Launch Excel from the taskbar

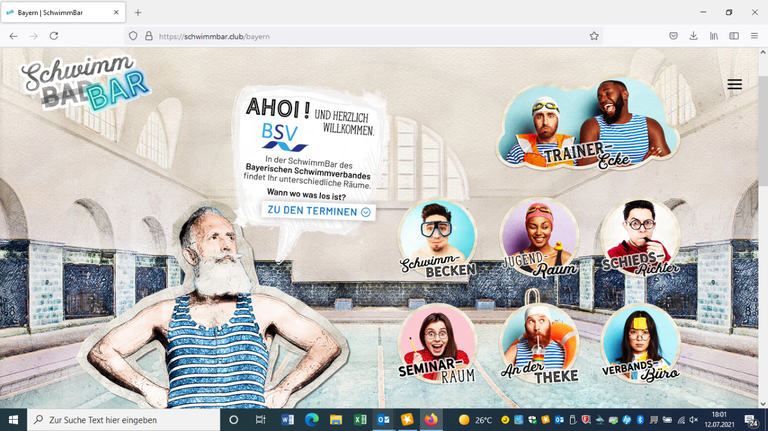tap(360, 420)
